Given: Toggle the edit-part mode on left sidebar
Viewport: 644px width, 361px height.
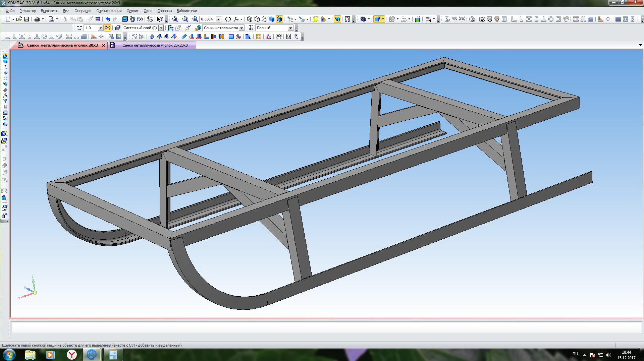Looking at the screenshot, I should pyautogui.click(x=5, y=56).
